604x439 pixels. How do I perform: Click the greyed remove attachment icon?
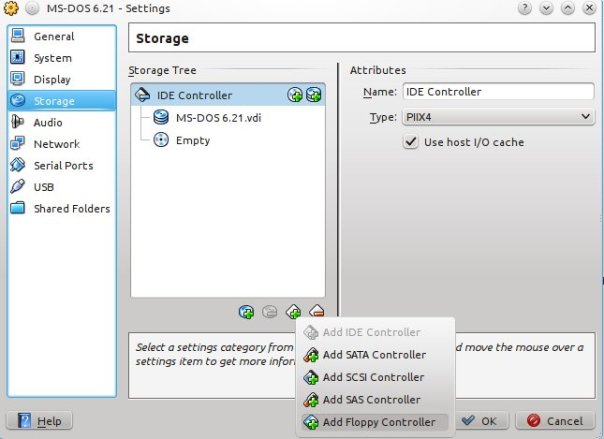coord(270,311)
